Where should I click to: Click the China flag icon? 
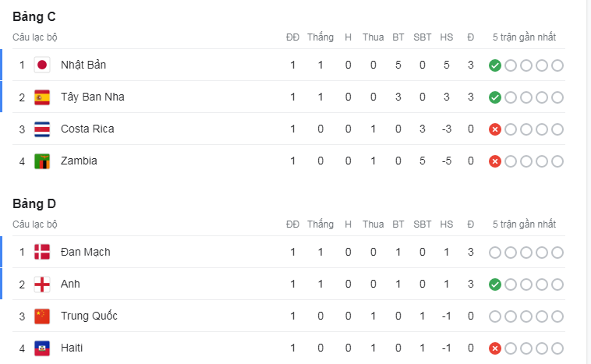[x=42, y=316]
